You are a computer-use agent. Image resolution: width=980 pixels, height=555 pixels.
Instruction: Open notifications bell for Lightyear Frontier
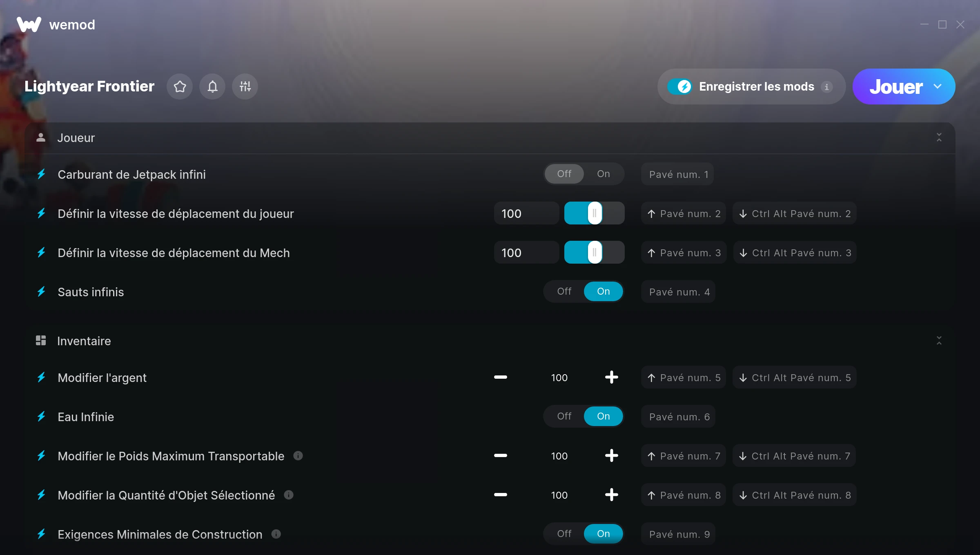[x=212, y=87]
